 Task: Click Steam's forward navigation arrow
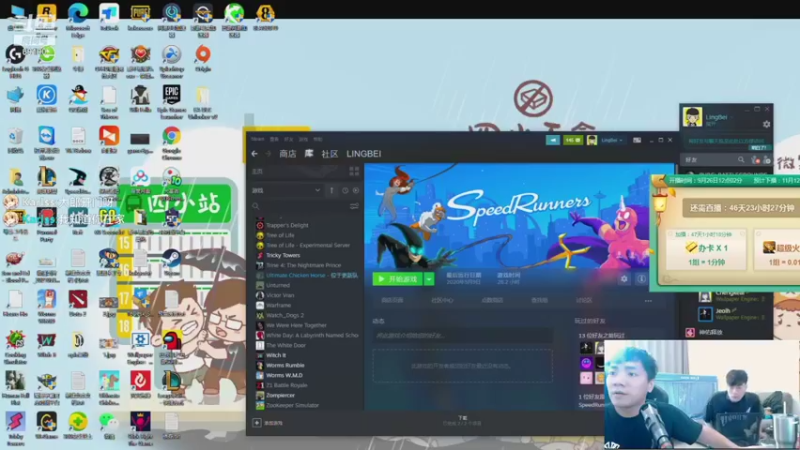[268, 154]
